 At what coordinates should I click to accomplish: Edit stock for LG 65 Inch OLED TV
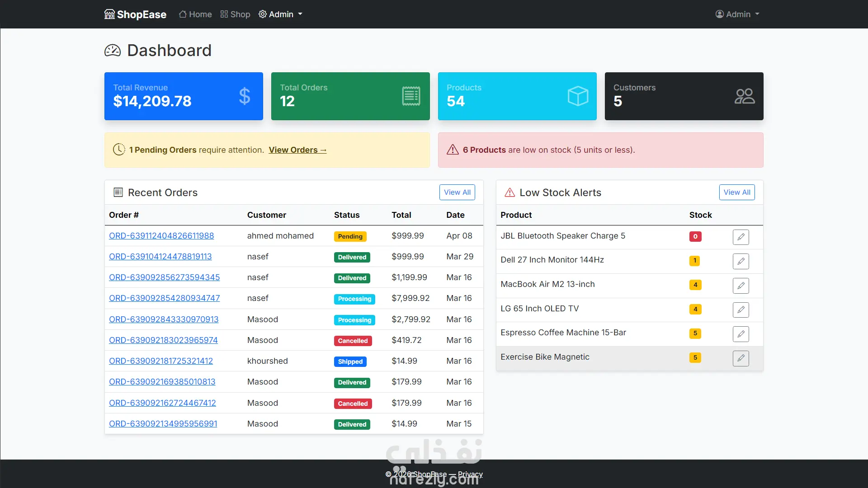point(741,310)
